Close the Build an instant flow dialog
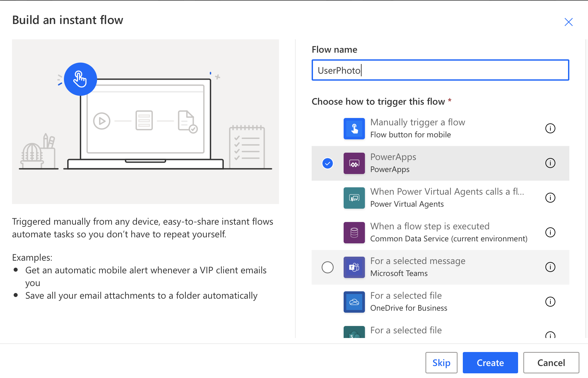The width and height of the screenshot is (588, 378). pos(569,22)
